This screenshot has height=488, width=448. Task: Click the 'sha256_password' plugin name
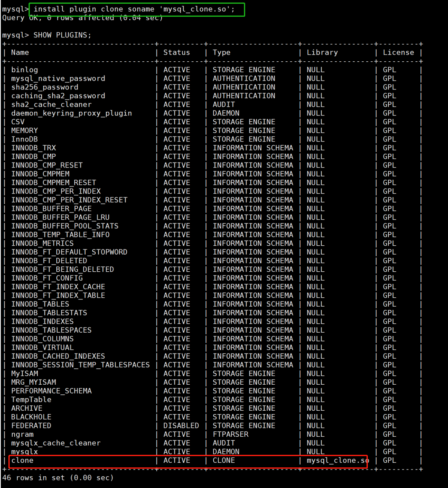tap(45, 87)
